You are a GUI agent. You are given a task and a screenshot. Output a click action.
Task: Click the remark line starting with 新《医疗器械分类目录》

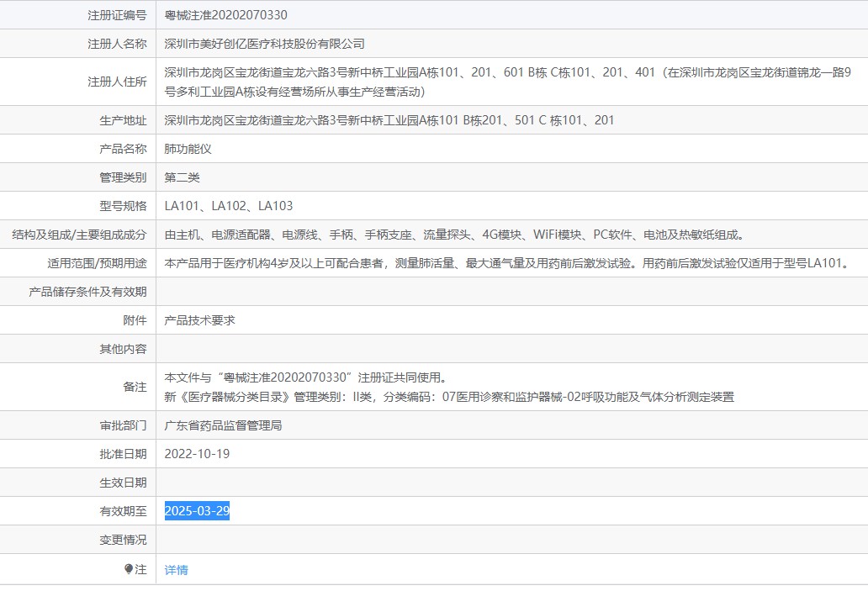point(449,397)
